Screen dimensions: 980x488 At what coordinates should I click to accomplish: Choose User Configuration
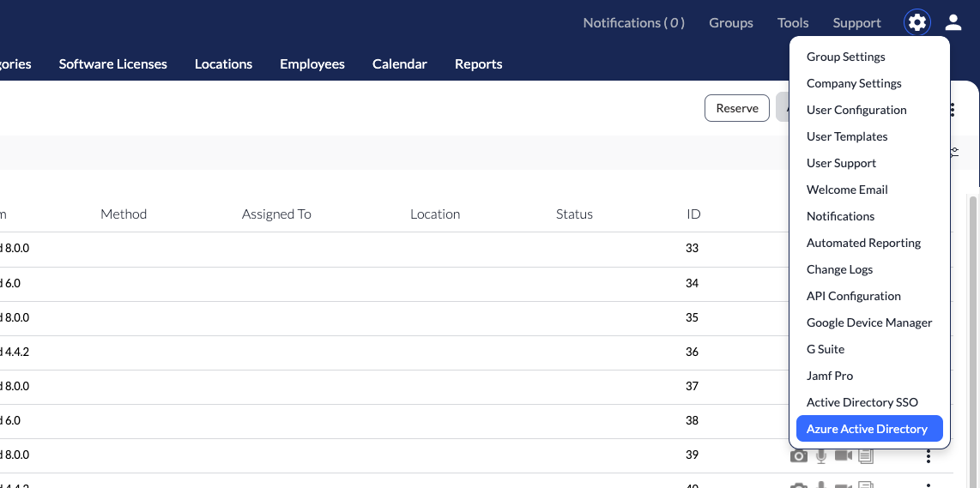856,110
